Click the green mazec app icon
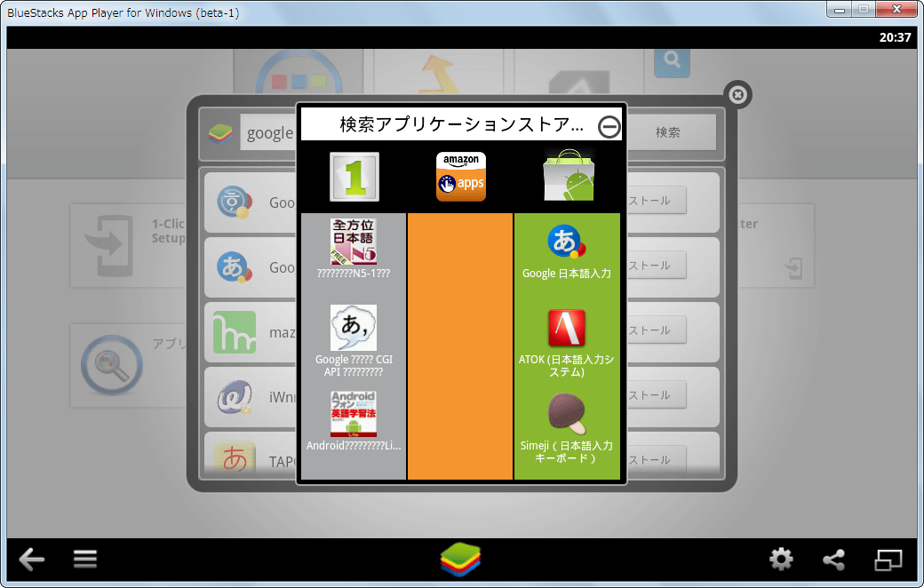Screen dimensions: 924x588 (x=235, y=331)
